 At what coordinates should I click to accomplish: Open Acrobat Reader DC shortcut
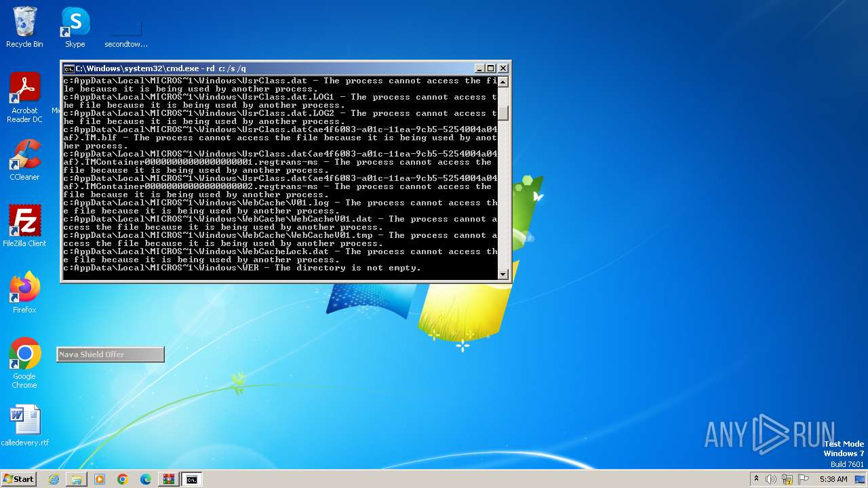click(24, 98)
